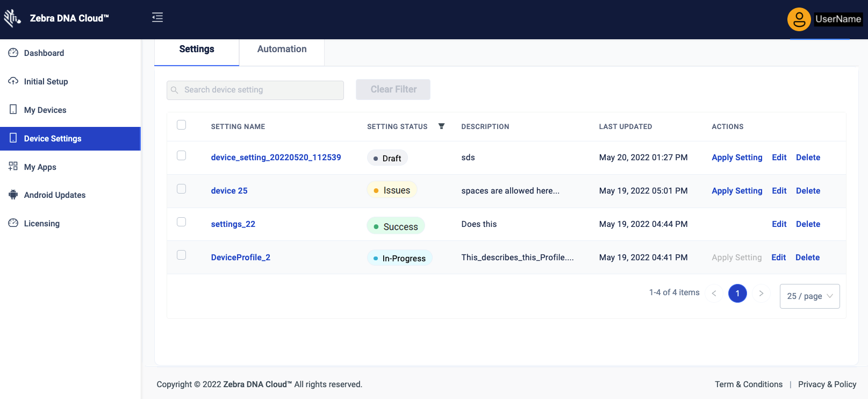The height and width of the screenshot is (399, 868).
Task: Open Privacy & Policy footer link
Action: tap(827, 384)
